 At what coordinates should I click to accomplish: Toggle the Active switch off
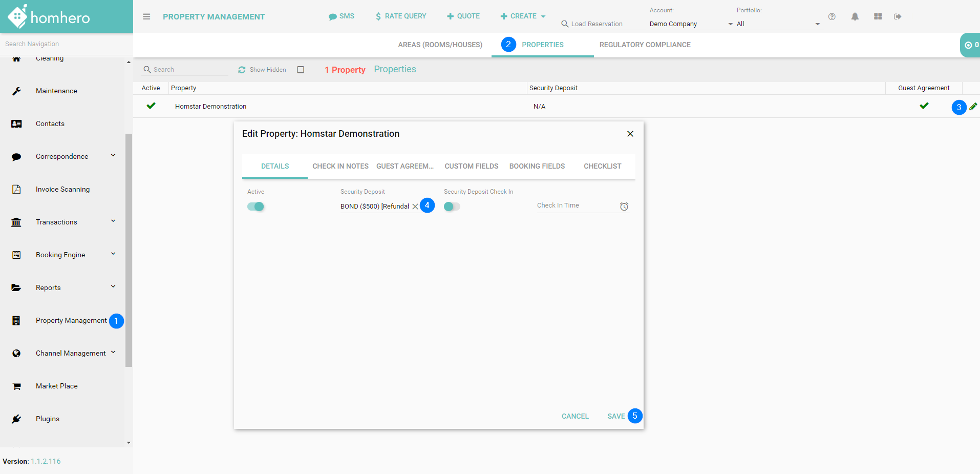click(x=255, y=207)
